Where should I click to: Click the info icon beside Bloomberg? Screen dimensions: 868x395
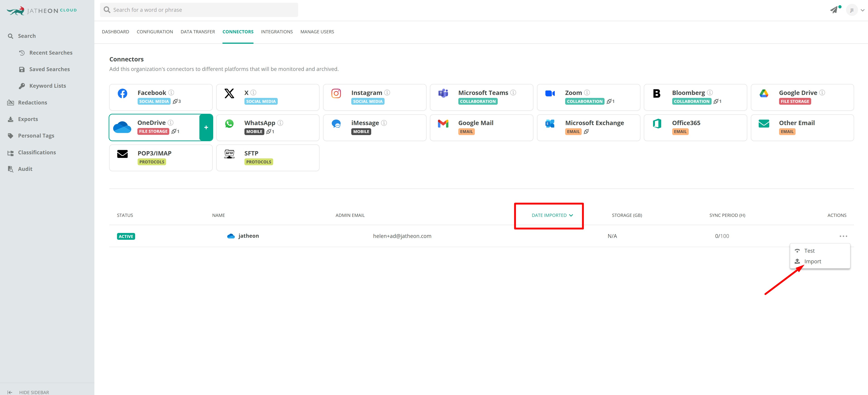710,92
